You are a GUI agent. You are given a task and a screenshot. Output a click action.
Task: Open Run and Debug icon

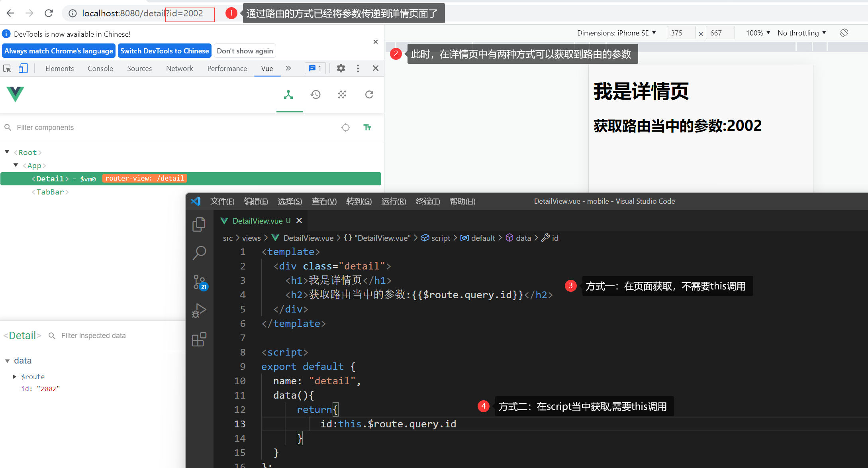[199, 311]
